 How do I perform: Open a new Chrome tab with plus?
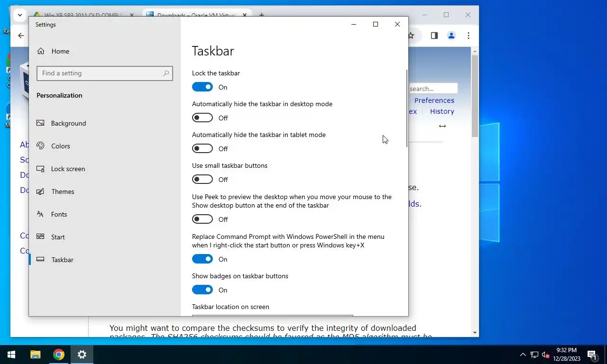261,15
